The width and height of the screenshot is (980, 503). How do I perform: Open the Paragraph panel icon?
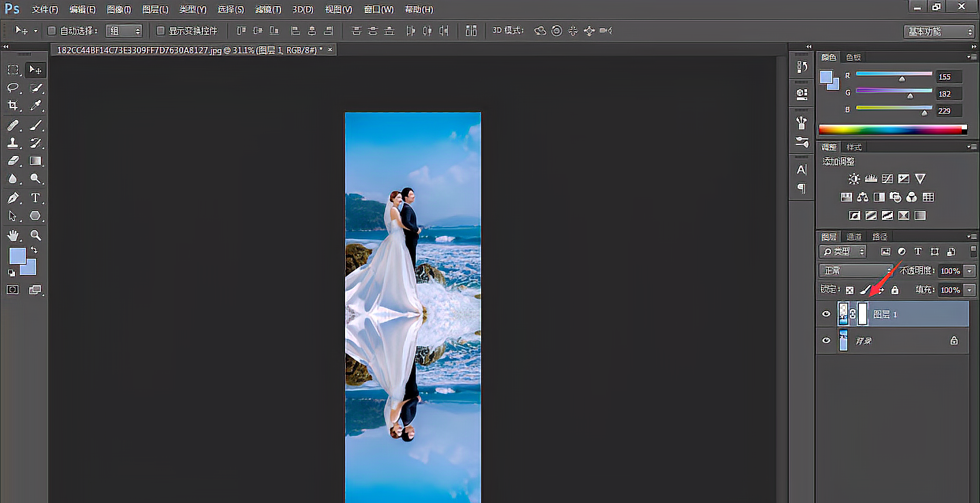click(802, 189)
